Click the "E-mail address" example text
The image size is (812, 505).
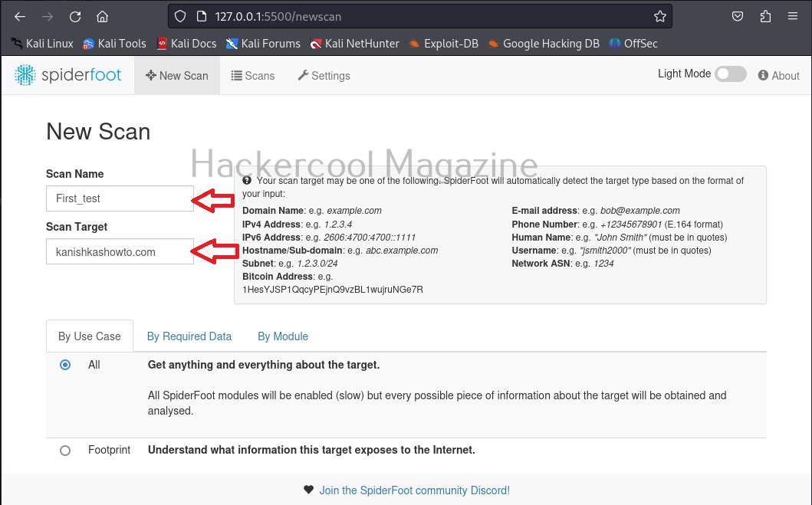(640, 211)
